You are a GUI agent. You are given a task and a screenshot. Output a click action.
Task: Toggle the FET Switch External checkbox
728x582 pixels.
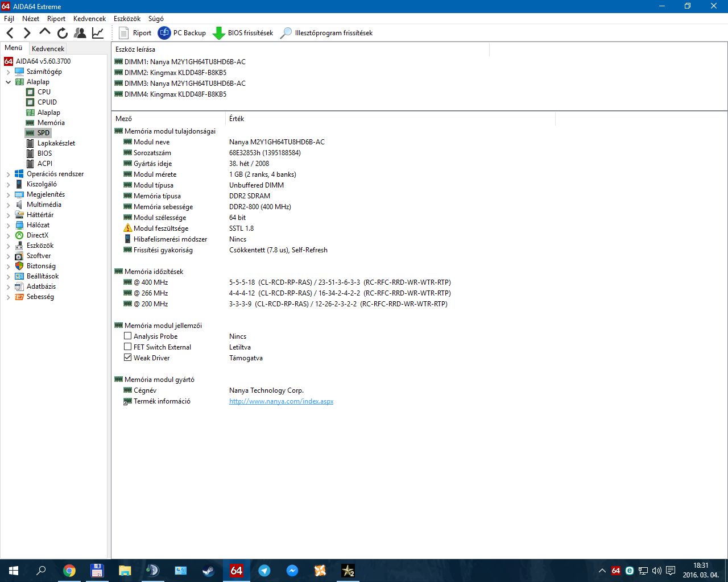point(127,347)
